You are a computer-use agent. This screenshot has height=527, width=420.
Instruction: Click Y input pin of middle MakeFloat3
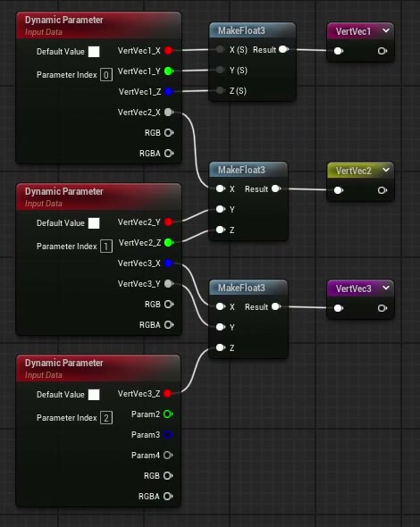click(221, 209)
